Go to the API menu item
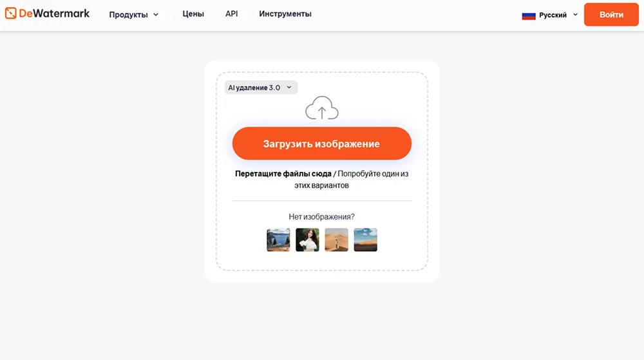644x360 pixels. 231,14
